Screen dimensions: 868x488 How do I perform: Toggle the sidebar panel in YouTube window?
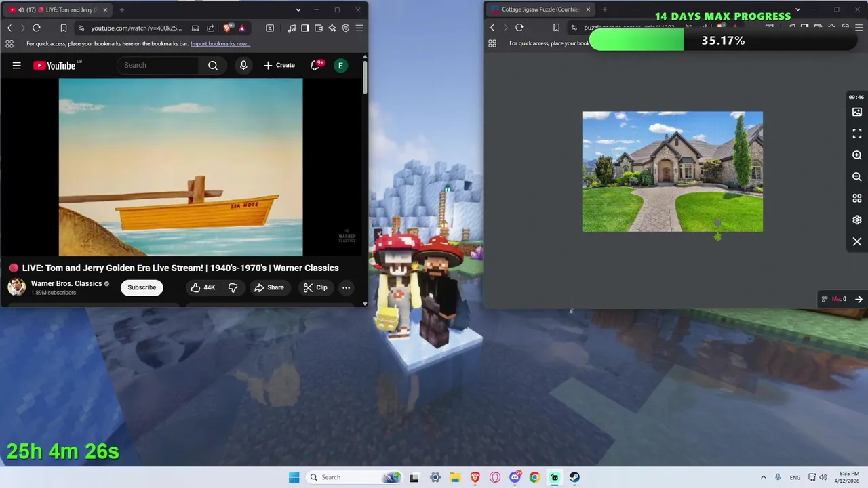tap(305, 28)
